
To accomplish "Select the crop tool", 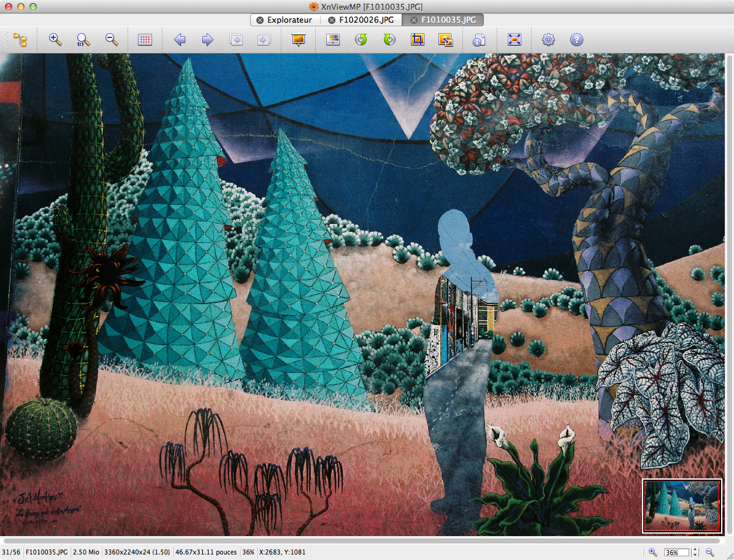I will pos(417,40).
